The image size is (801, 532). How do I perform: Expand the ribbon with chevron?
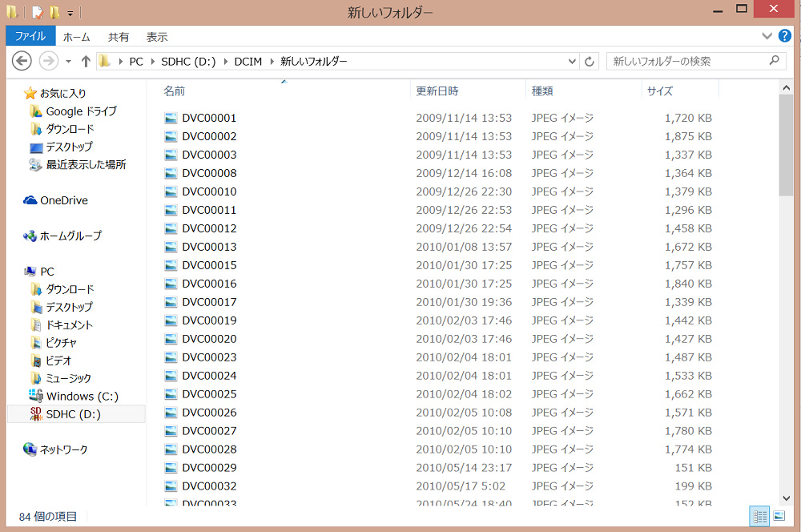pos(767,36)
